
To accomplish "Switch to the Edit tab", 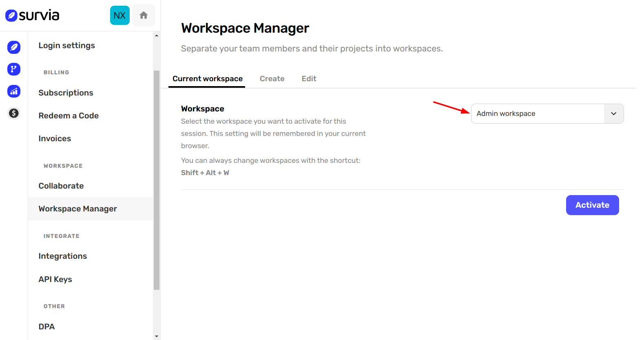I will click(x=309, y=79).
